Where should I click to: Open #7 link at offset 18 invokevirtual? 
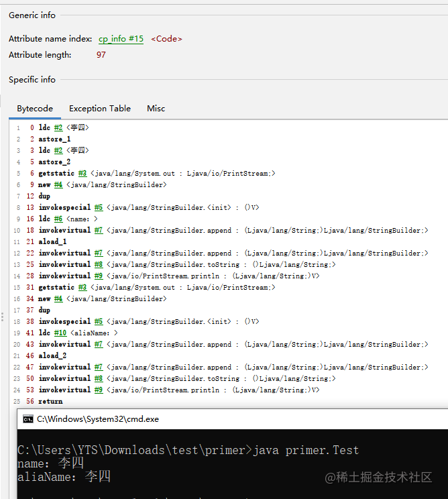[x=99, y=230]
